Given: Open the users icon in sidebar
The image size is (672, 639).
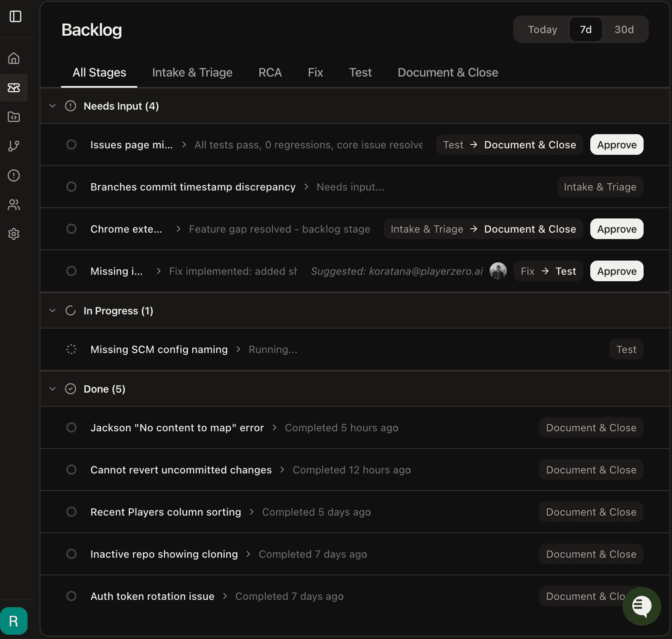Looking at the screenshot, I should pos(14,205).
